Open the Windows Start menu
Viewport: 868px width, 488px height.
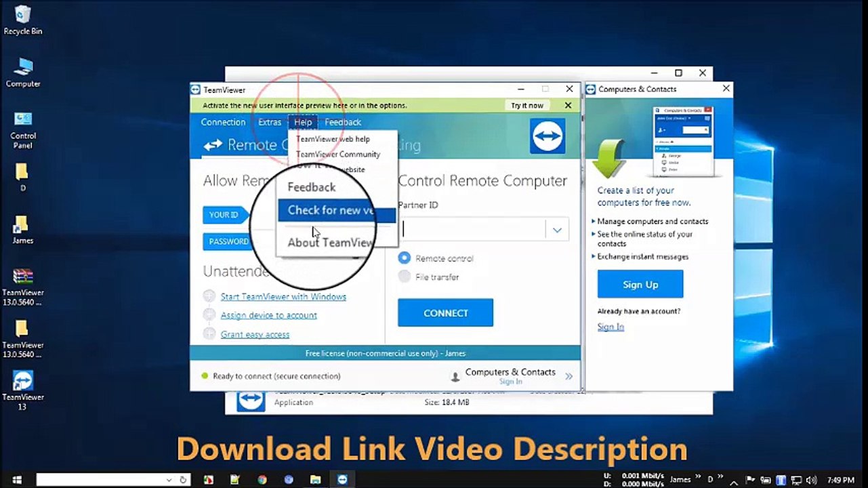click(16, 479)
